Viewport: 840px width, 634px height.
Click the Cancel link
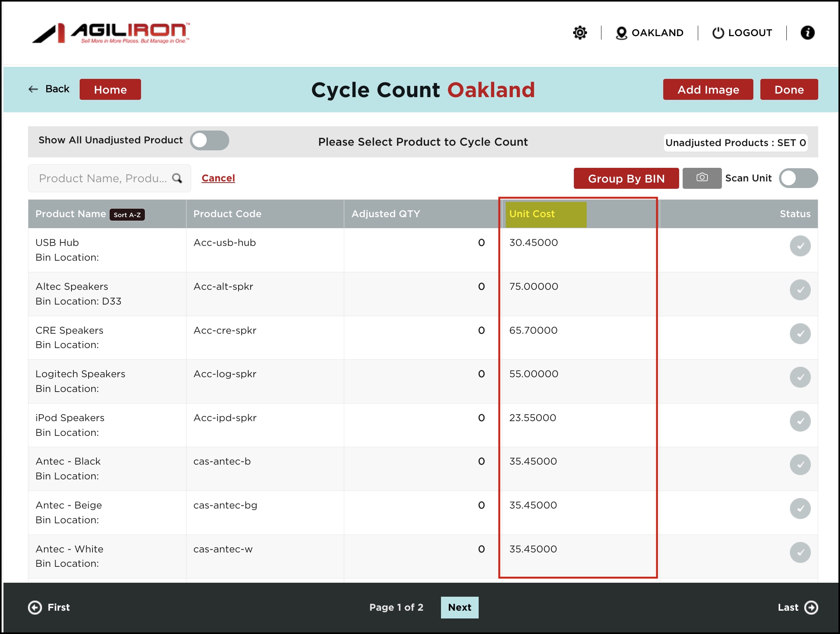point(218,178)
